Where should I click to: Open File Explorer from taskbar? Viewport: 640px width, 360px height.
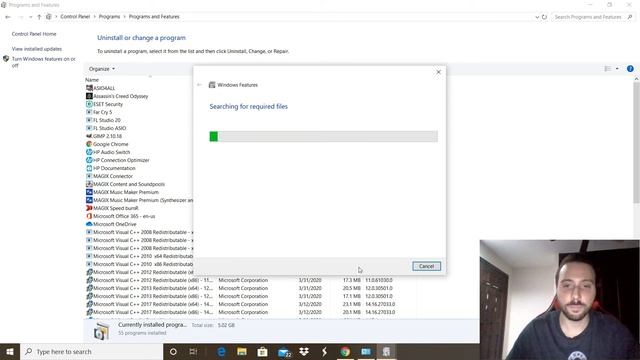242,351
